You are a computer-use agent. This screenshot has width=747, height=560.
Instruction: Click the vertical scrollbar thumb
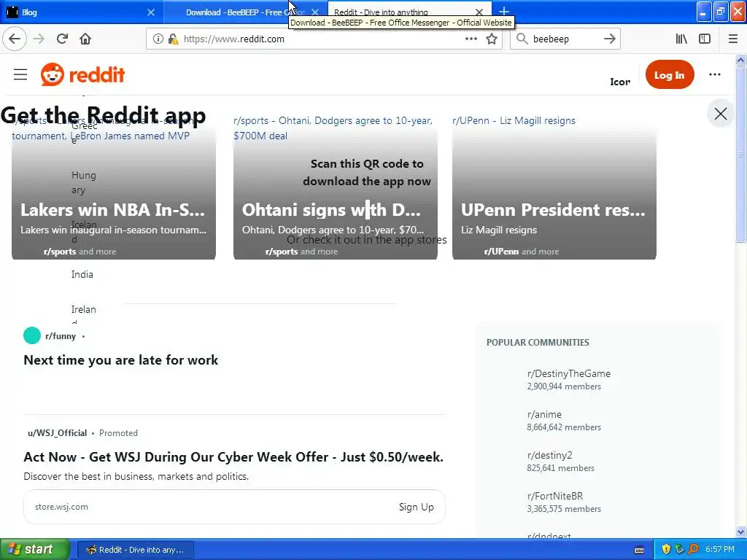point(740,155)
